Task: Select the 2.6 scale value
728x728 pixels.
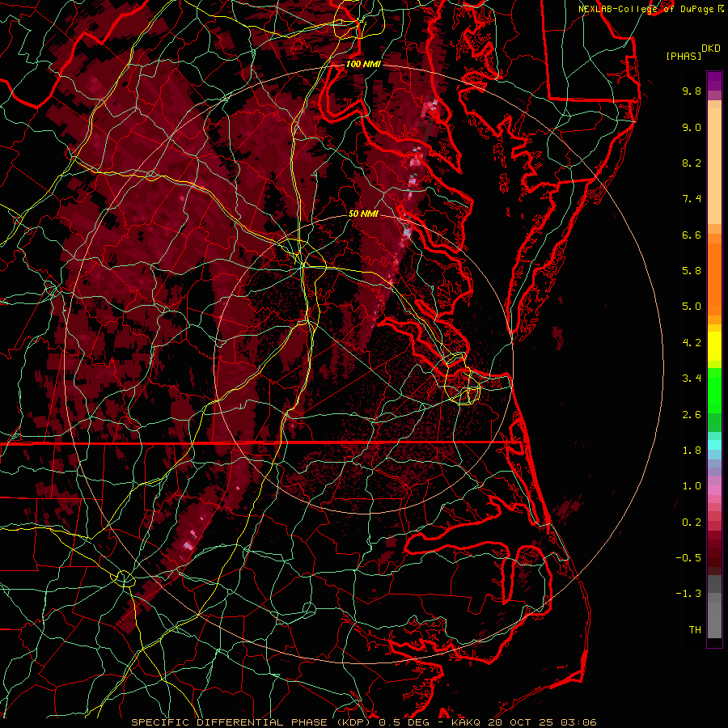Action: click(x=692, y=415)
